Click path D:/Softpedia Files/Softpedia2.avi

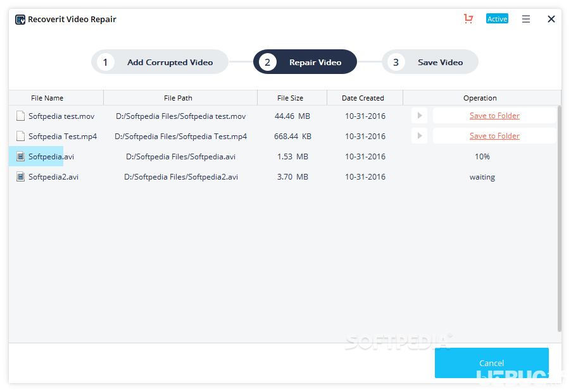(x=181, y=177)
